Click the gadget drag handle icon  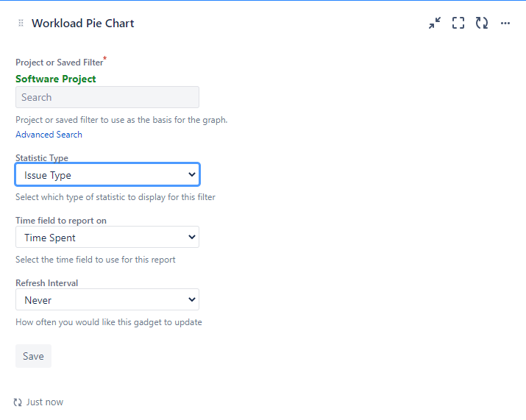[21, 23]
